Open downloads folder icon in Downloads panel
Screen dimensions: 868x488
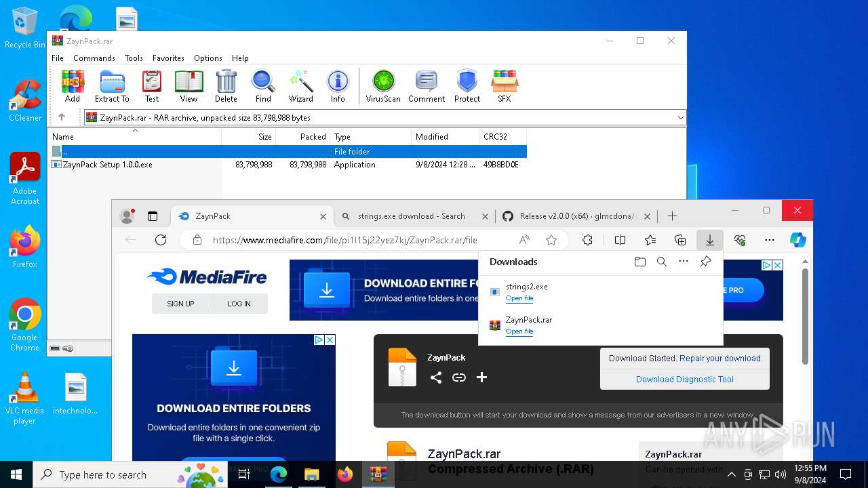click(640, 262)
